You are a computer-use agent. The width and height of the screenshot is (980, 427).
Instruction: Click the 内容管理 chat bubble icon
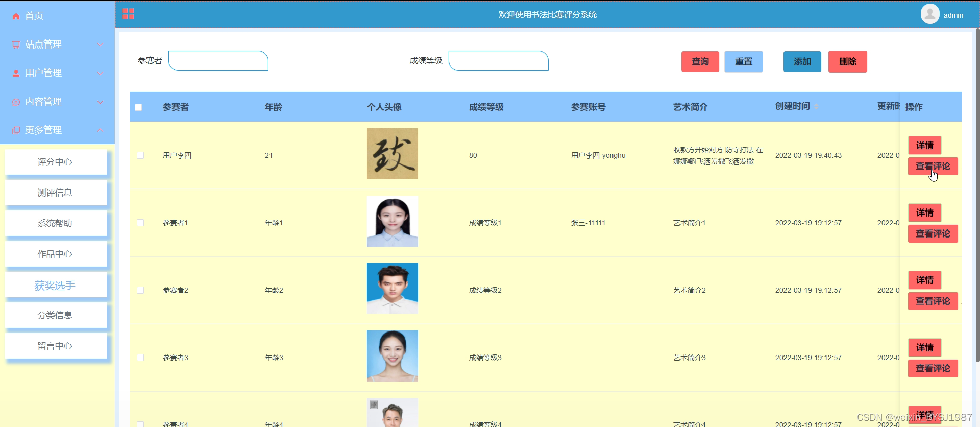16,102
